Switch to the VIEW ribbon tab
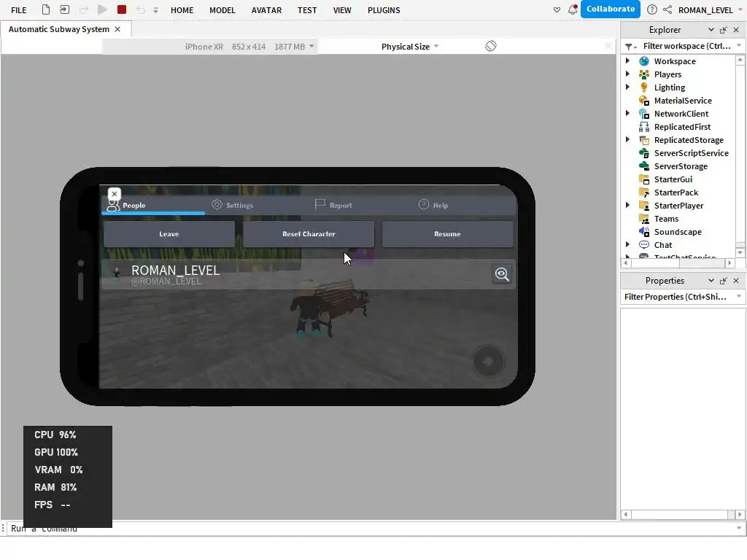The width and height of the screenshot is (747, 560). coord(342,10)
